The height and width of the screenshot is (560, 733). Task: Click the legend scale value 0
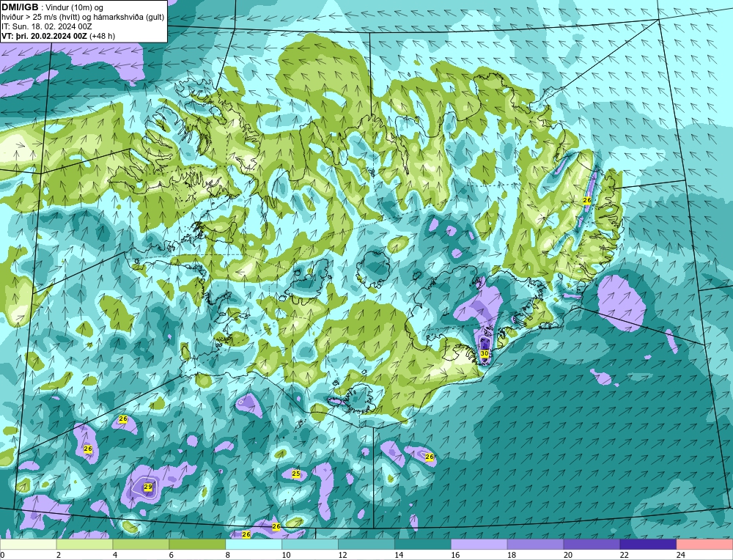pos(2,555)
